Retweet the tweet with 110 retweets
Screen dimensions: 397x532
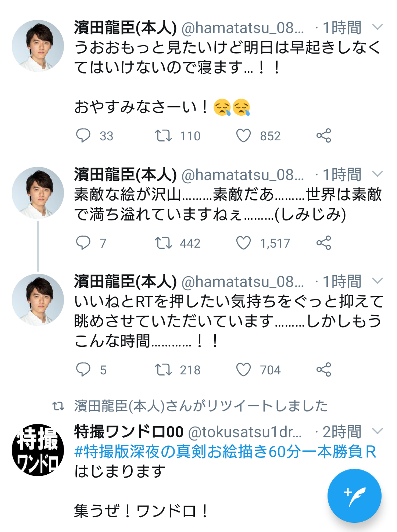pyautogui.click(x=163, y=136)
